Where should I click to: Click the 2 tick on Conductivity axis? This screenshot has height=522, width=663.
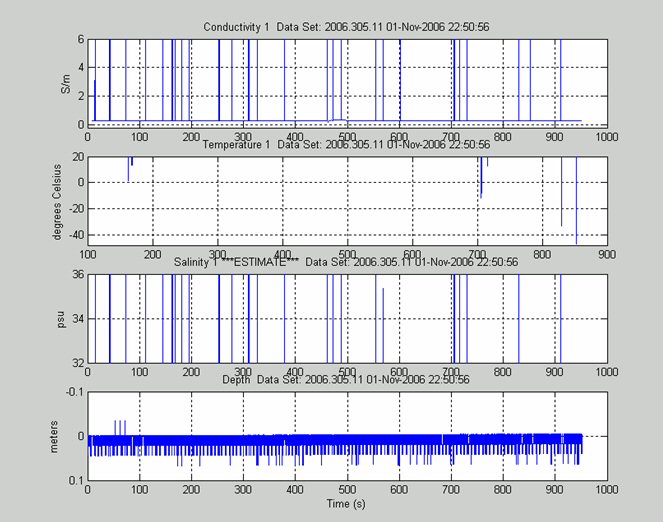click(x=81, y=96)
